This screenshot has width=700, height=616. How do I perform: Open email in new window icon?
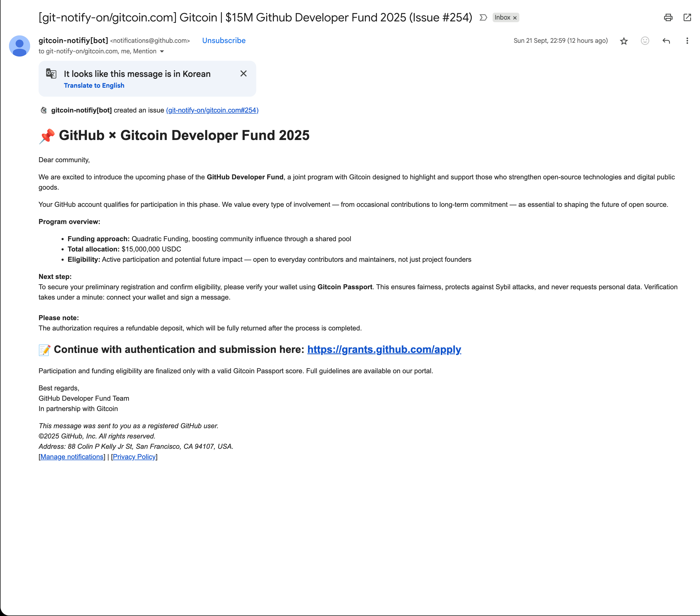[687, 17]
